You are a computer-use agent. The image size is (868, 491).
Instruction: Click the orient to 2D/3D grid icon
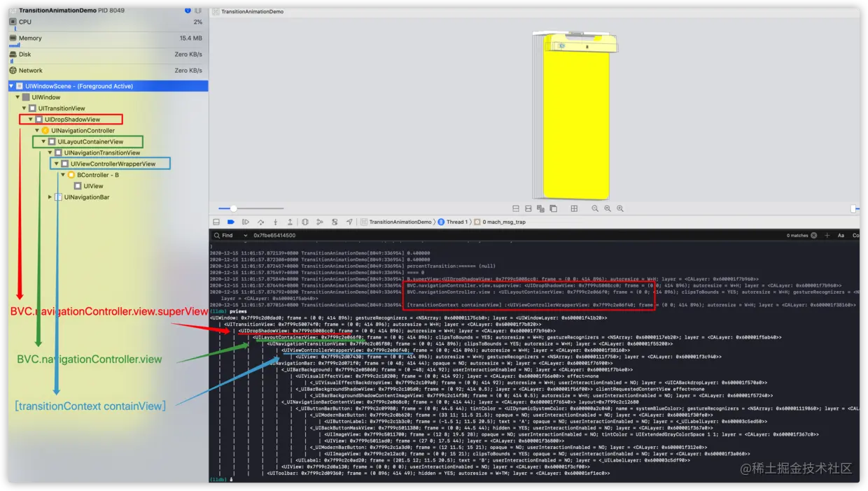574,208
